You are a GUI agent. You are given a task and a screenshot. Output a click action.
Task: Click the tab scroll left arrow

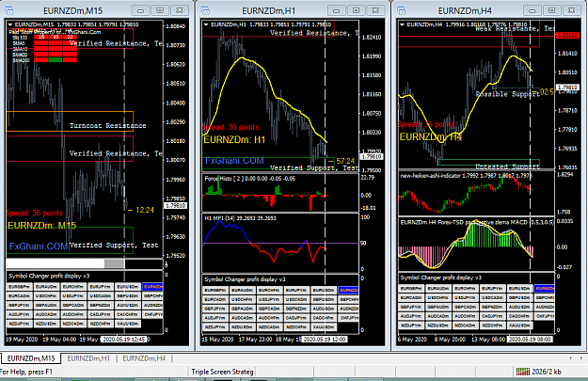point(570,358)
